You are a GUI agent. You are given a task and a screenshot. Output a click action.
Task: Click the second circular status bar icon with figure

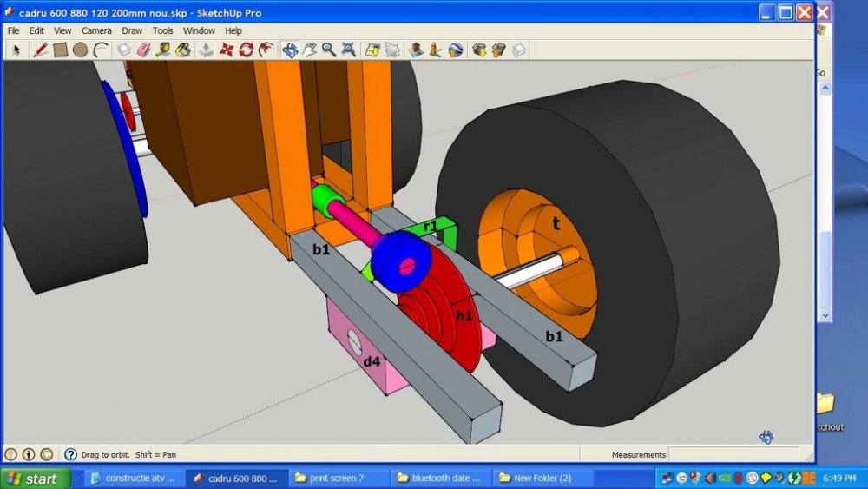pyautogui.click(x=29, y=454)
